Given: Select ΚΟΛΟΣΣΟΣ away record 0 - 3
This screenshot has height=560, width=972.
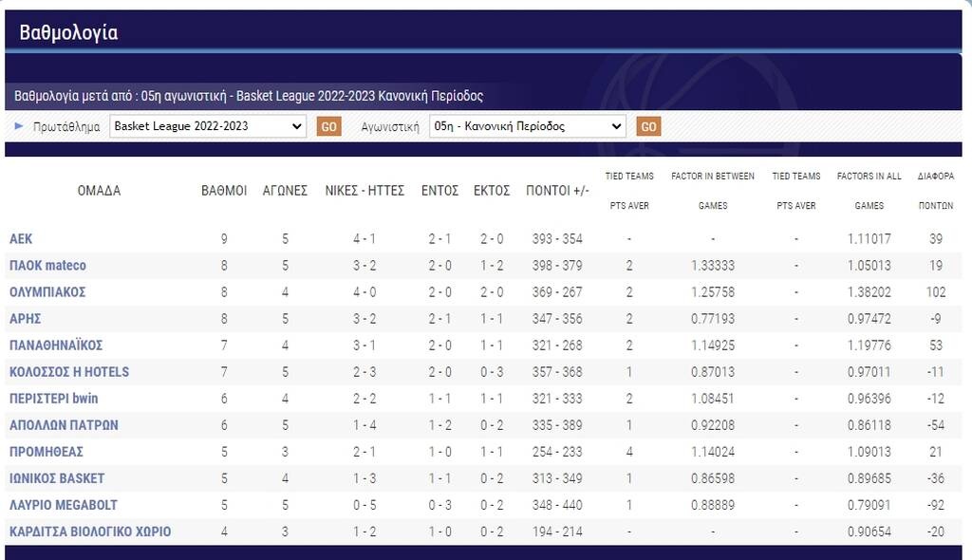Looking at the screenshot, I should pyautogui.click(x=492, y=372).
